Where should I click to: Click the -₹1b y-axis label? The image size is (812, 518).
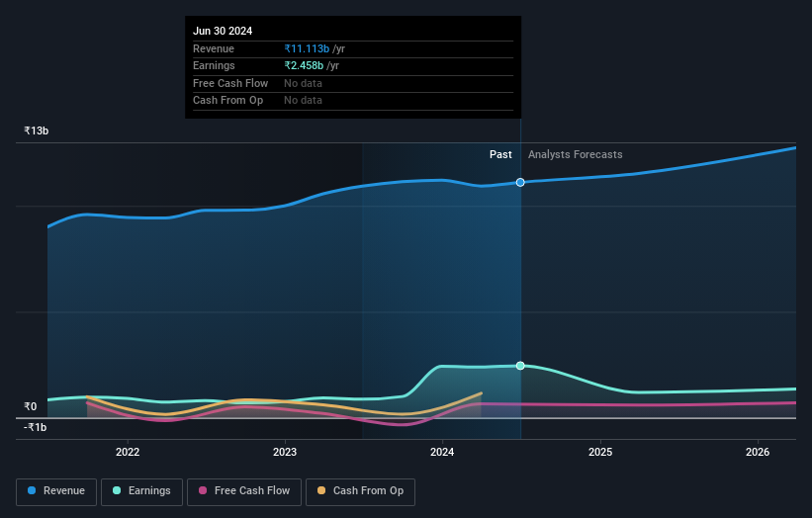(36, 427)
